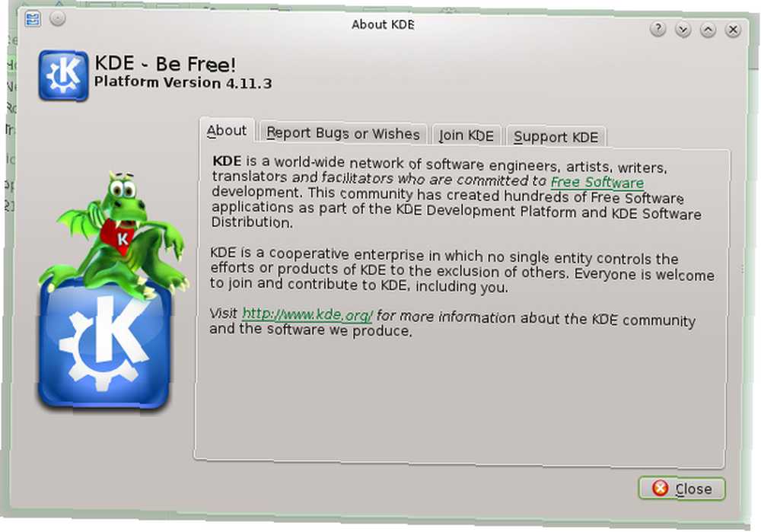Screen dimensions: 761x532
Task: Follow the Free Software hyperlink
Action: [x=597, y=183]
